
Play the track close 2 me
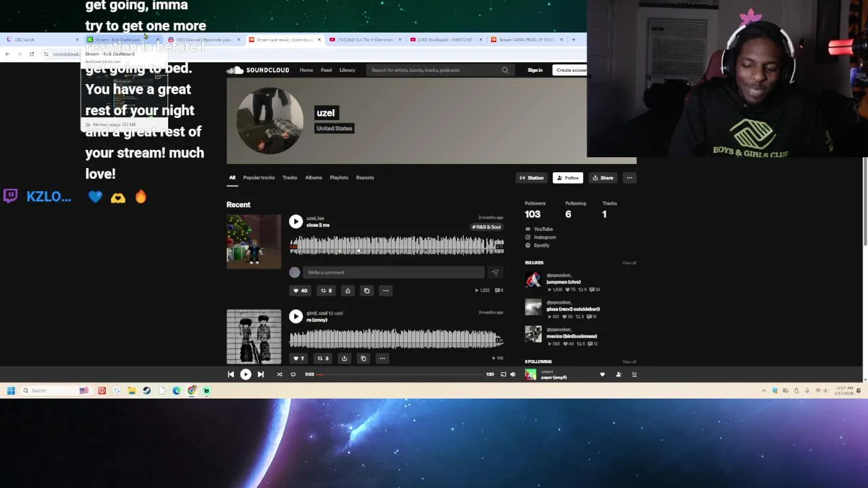[x=296, y=222]
